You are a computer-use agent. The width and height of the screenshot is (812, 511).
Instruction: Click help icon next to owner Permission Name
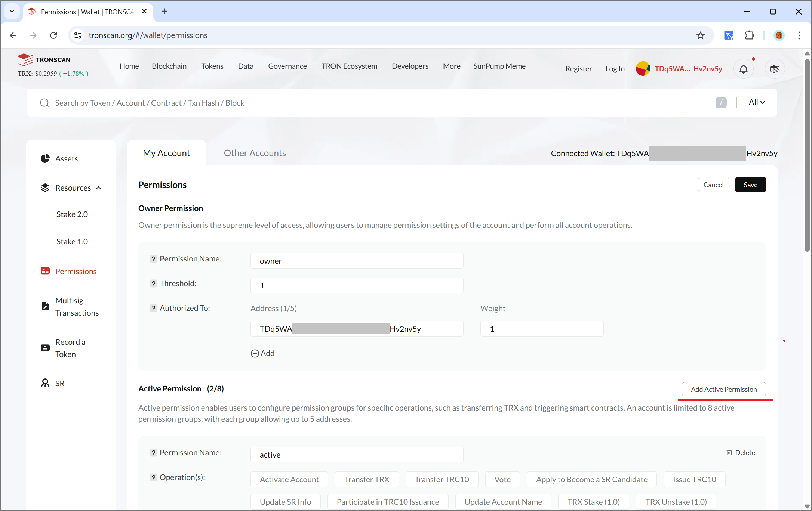[x=153, y=259]
